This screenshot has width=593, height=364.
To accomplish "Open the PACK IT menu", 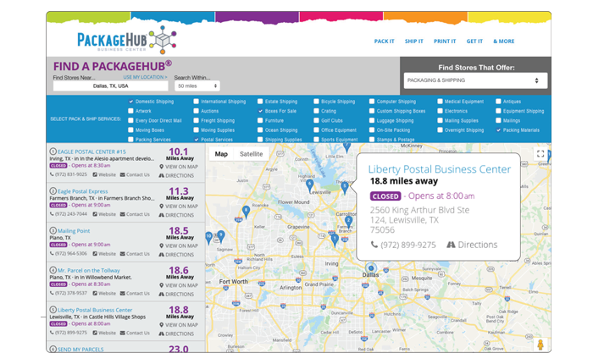I will (x=385, y=41).
